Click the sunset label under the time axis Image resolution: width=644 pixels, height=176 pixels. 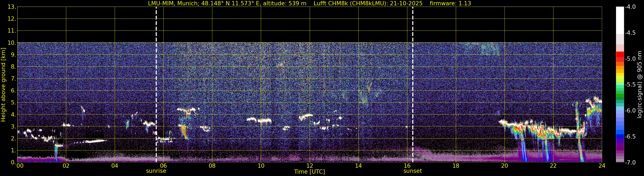(x=412, y=171)
